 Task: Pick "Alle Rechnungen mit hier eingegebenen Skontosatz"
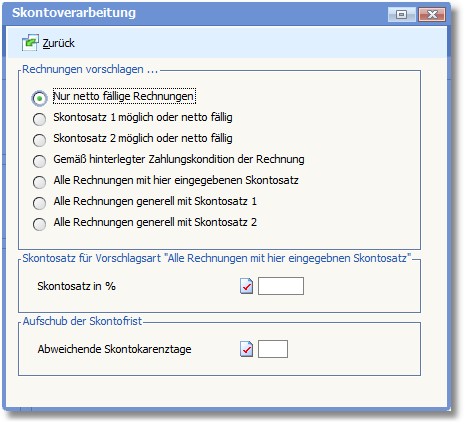click(39, 182)
